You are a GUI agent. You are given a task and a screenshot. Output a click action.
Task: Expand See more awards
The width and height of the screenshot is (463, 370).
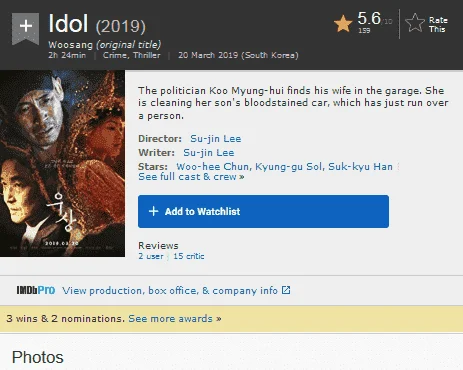(175, 319)
